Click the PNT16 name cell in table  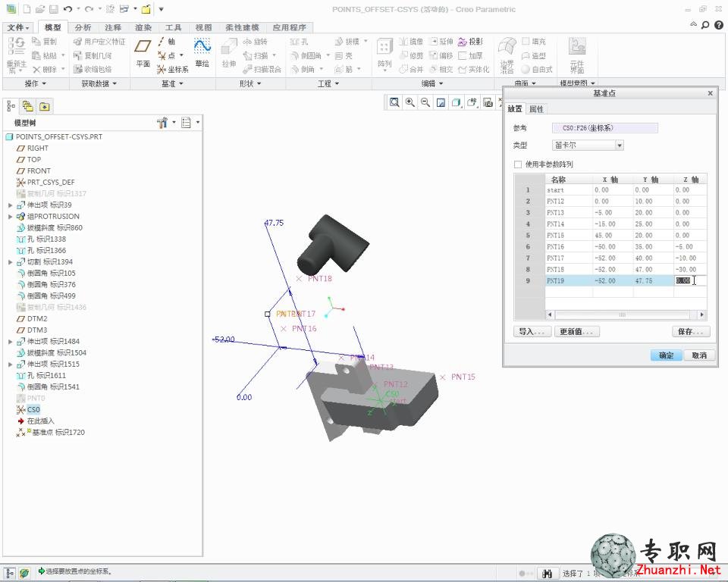(569, 246)
